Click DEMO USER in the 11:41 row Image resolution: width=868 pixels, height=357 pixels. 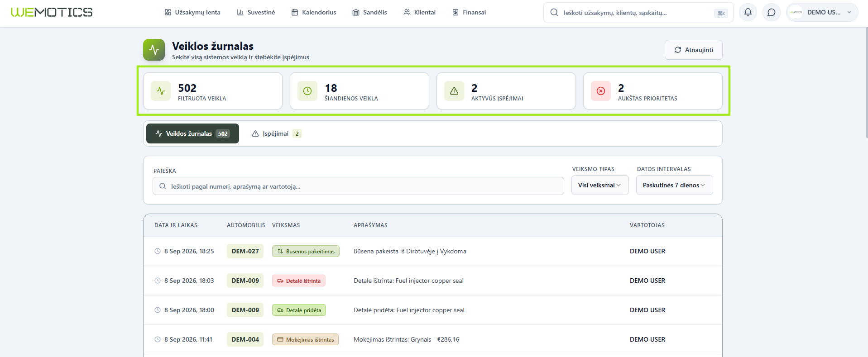coord(647,339)
